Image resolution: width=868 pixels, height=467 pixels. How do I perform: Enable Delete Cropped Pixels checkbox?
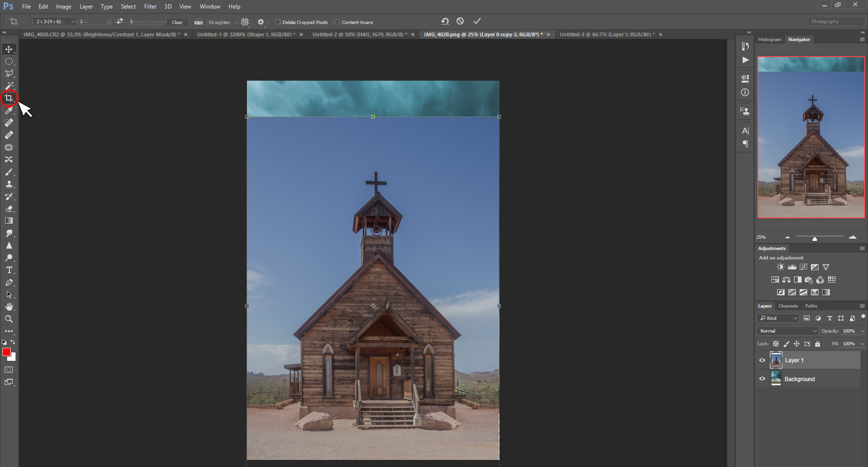tap(278, 22)
